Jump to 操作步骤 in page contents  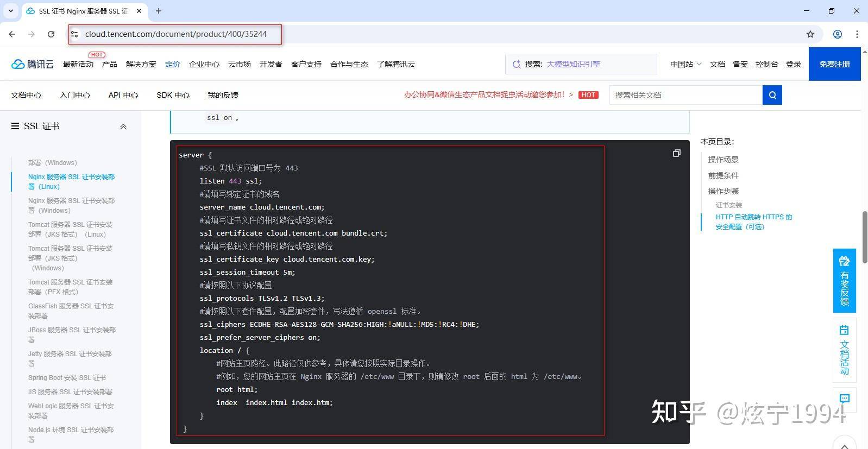pyautogui.click(x=723, y=191)
